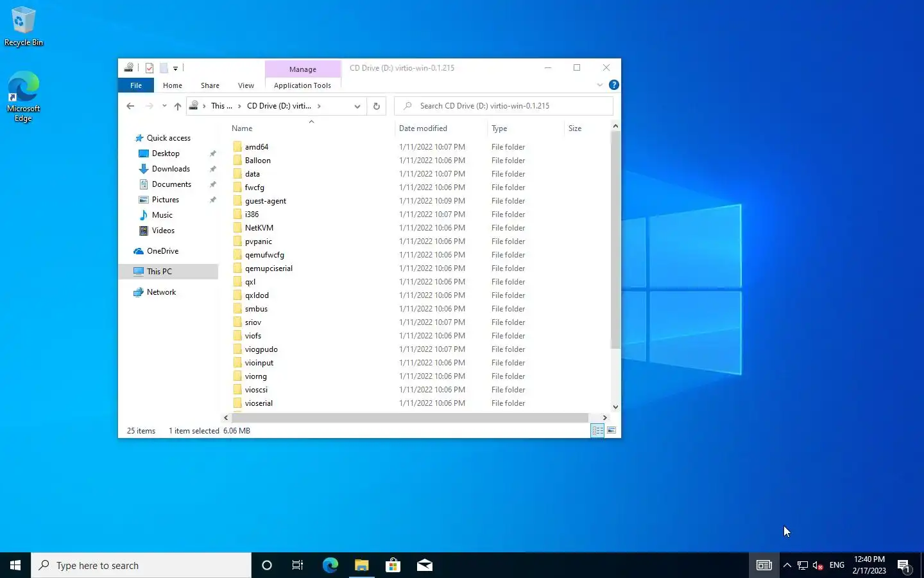924x578 pixels.
Task: Open Videos in navigation pane
Action: [x=163, y=231]
